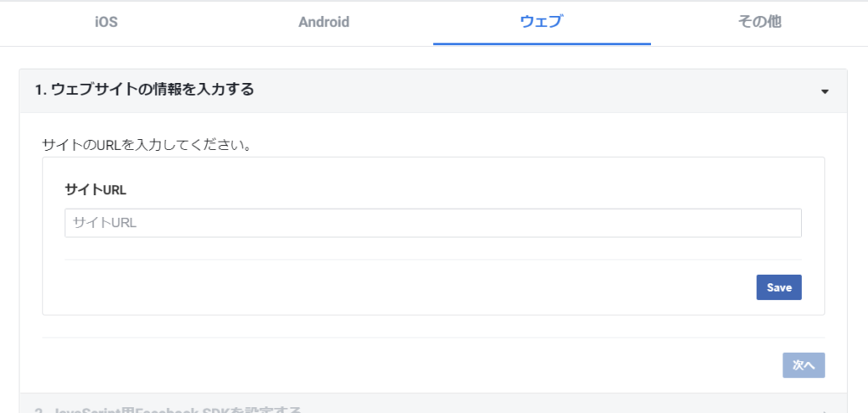
Task: Toggle the ウェブサイトの情報を入力する section header
Action: click(x=433, y=91)
